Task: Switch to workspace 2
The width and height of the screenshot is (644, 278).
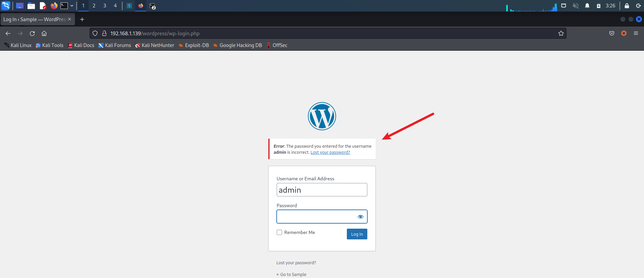Action: click(94, 6)
